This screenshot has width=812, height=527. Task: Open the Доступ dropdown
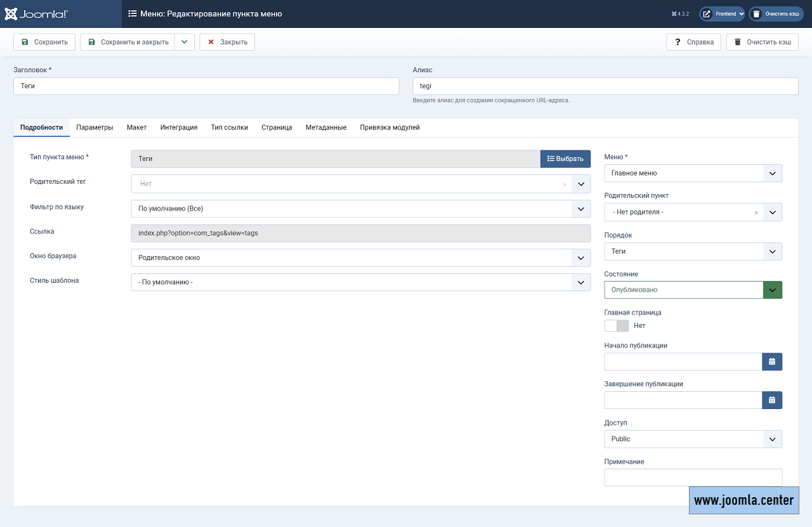(x=693, y=439)
